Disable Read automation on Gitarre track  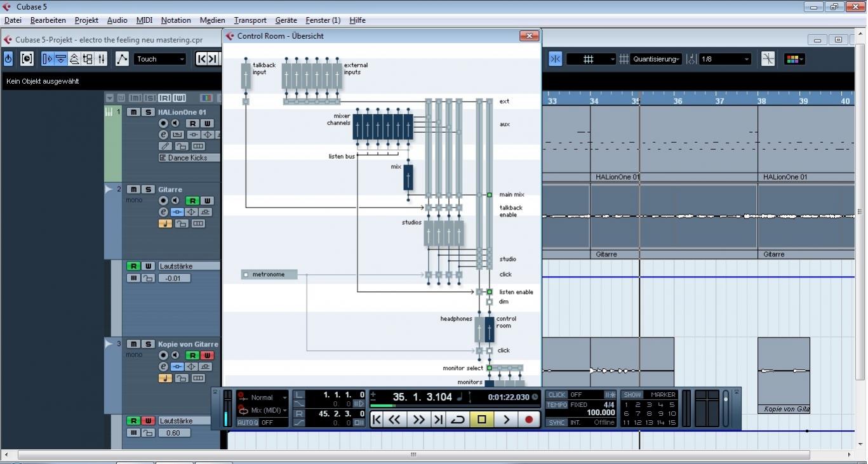192,201
